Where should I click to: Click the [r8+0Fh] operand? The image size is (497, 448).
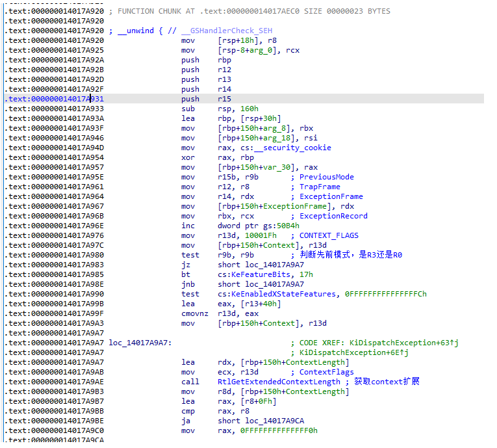point(259,401)
